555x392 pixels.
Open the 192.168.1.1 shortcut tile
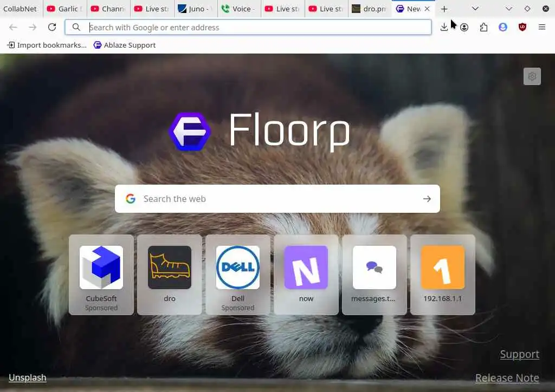coord(443,275)
